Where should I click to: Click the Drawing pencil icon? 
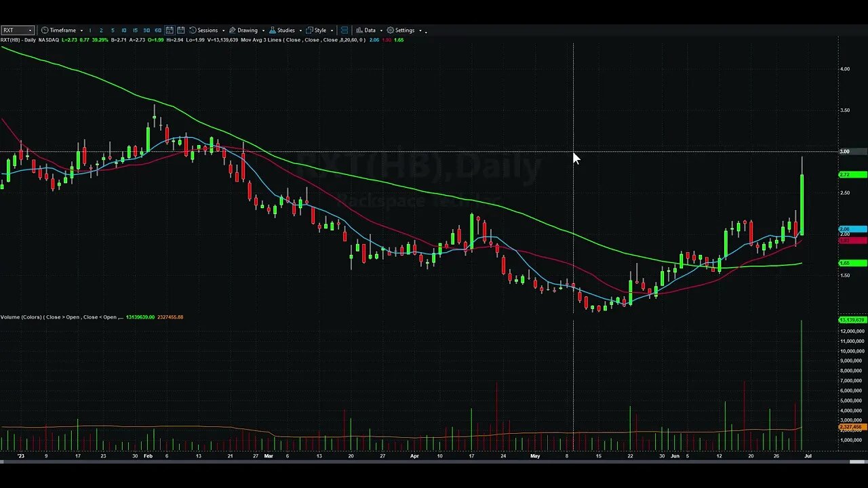(x=233, y=30)
